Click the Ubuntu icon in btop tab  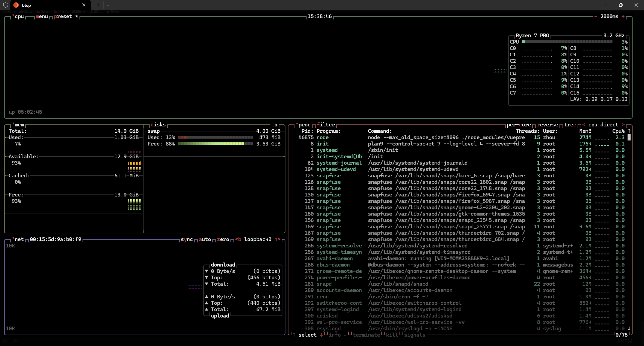(x=16, y=5)
